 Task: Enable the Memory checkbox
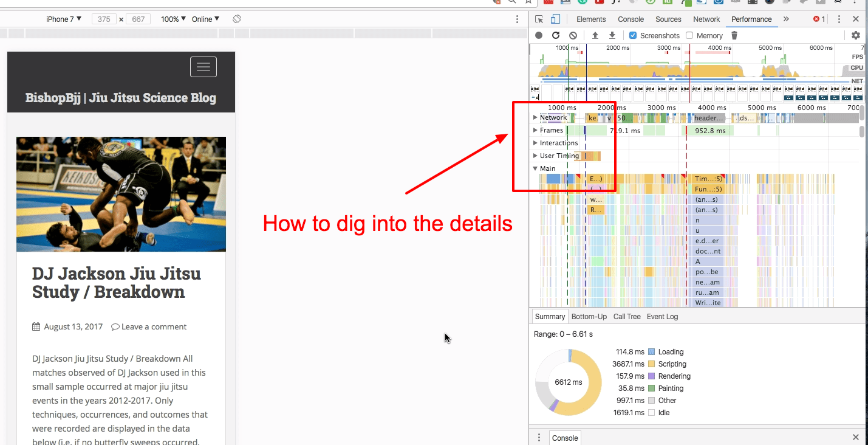[x=689, y=36]
